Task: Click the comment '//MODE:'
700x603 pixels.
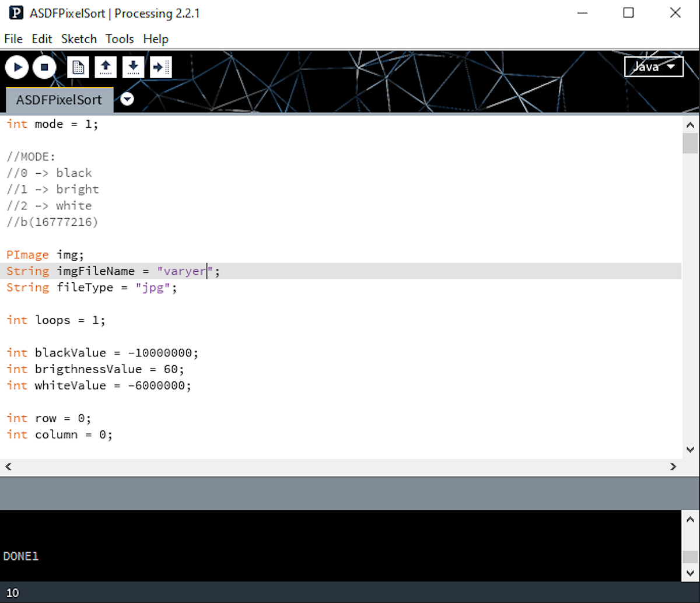Action: point(31,156)
